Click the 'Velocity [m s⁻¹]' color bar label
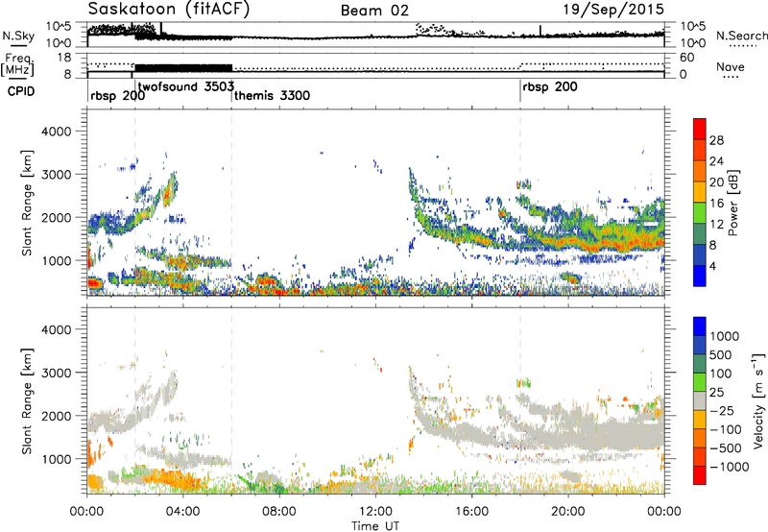 pos(758,400)
